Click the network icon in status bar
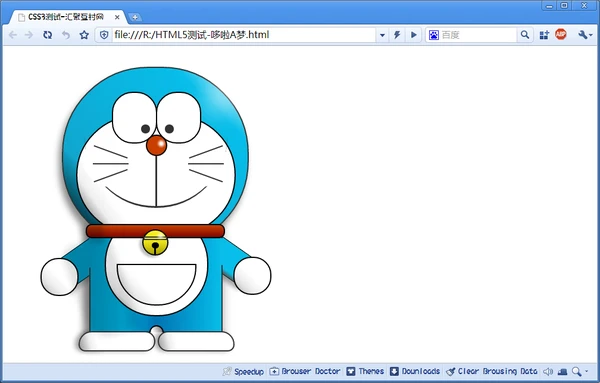600x383 pixels. pos(562,371)
